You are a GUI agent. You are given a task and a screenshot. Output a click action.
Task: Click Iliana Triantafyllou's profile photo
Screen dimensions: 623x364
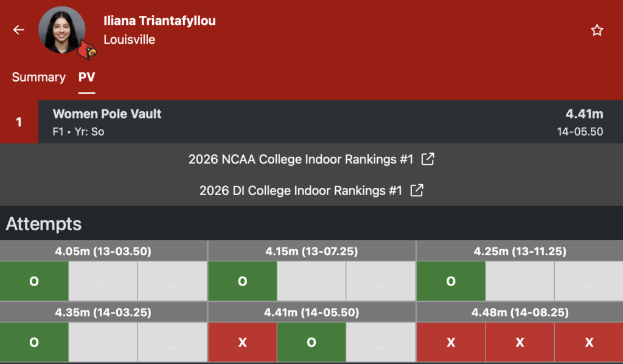(x=60, y=29)
